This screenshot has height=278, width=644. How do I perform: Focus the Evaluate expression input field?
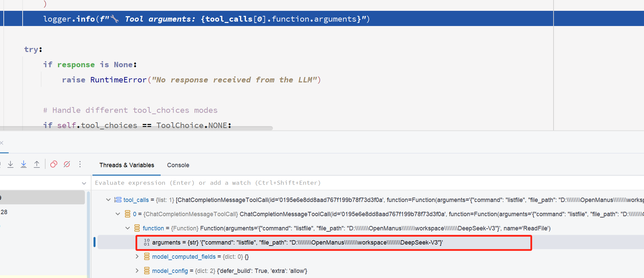(368, 183)
